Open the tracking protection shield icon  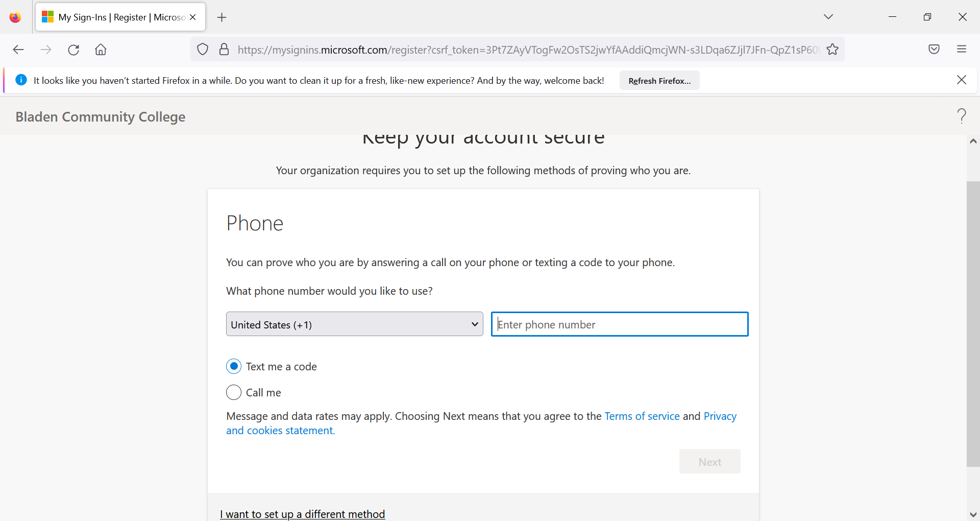click(203, 50)
